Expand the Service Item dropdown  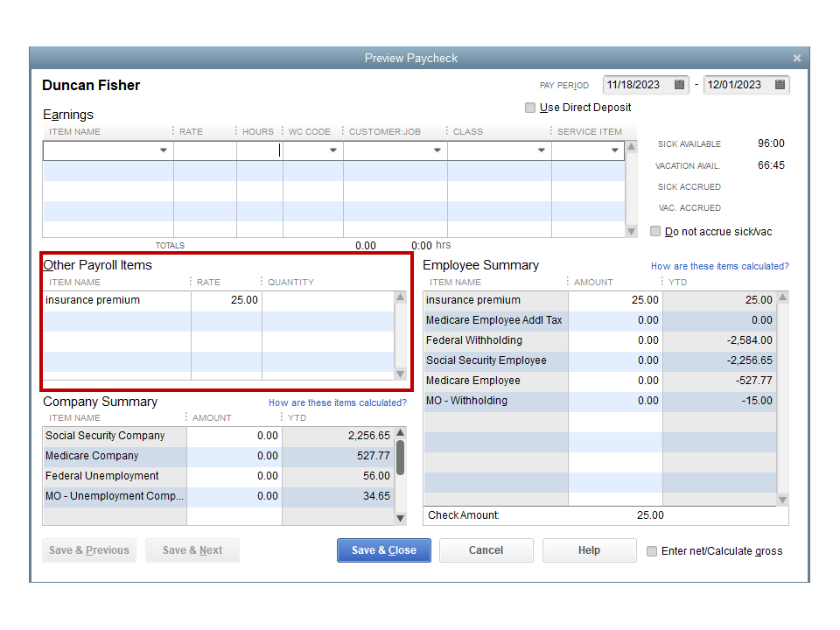616,150
